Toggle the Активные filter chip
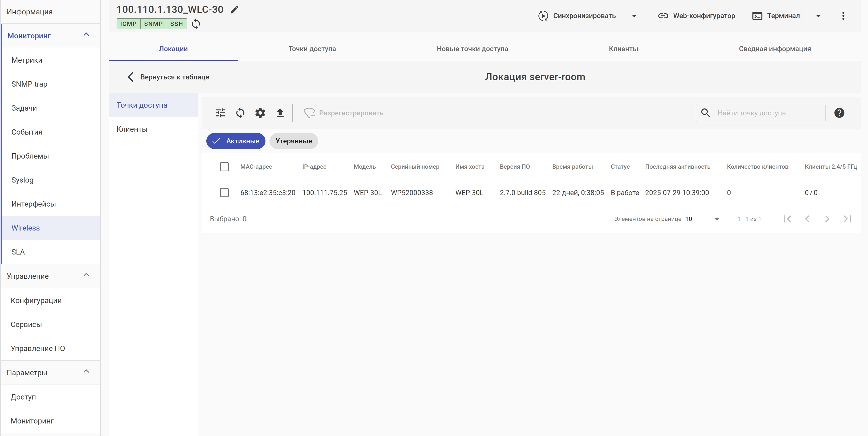868x436 pixels. 236,141
